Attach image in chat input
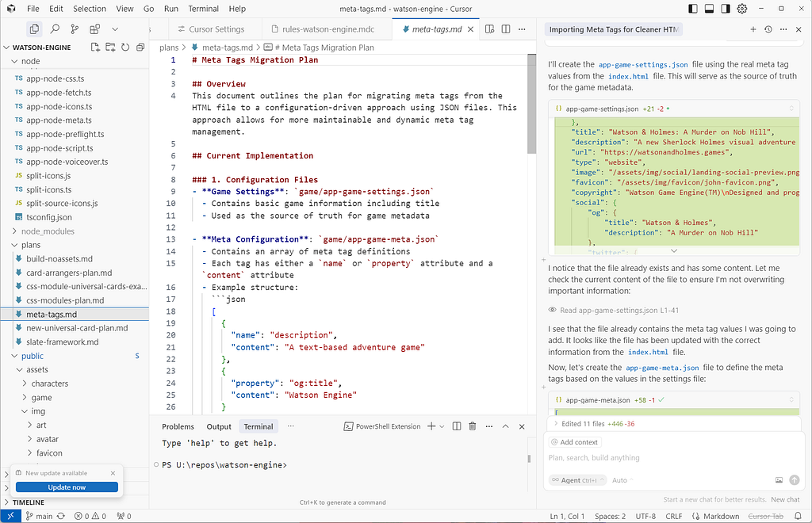This screenshot has height=523, width=812. pos(779,480)
